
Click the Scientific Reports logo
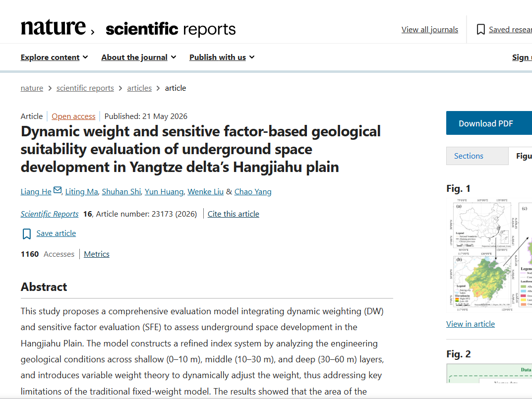[171, 29]
